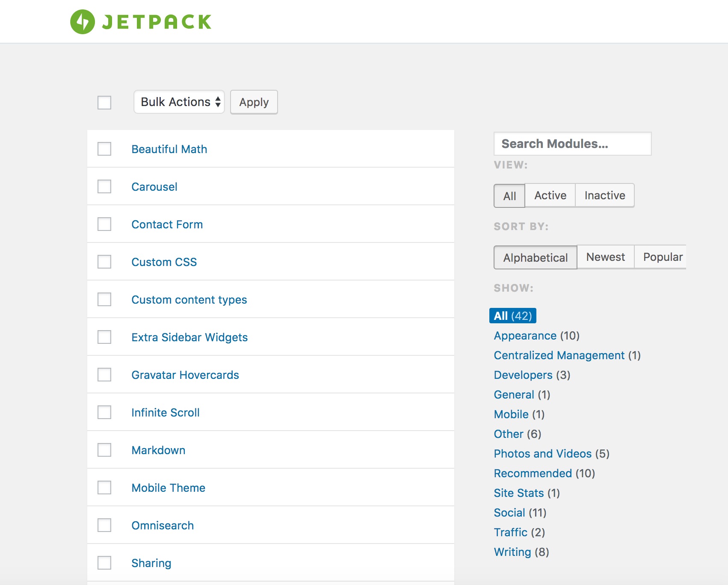Sort modules Alphabetical
Viewport: 728px width, 585px height.
coord(536,257)
